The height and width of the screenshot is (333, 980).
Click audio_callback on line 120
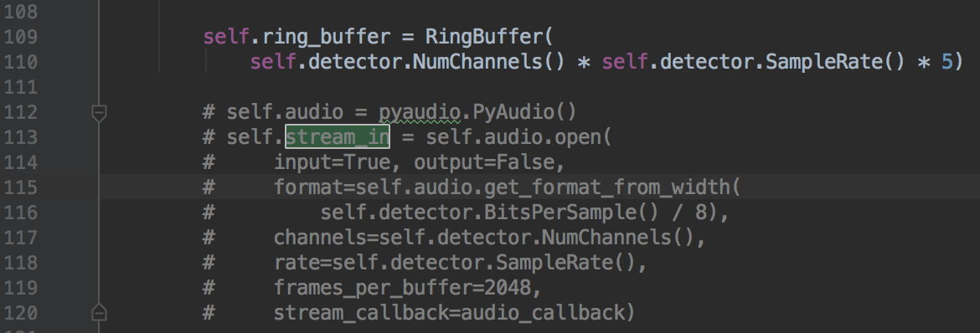[x=543, y=312]
